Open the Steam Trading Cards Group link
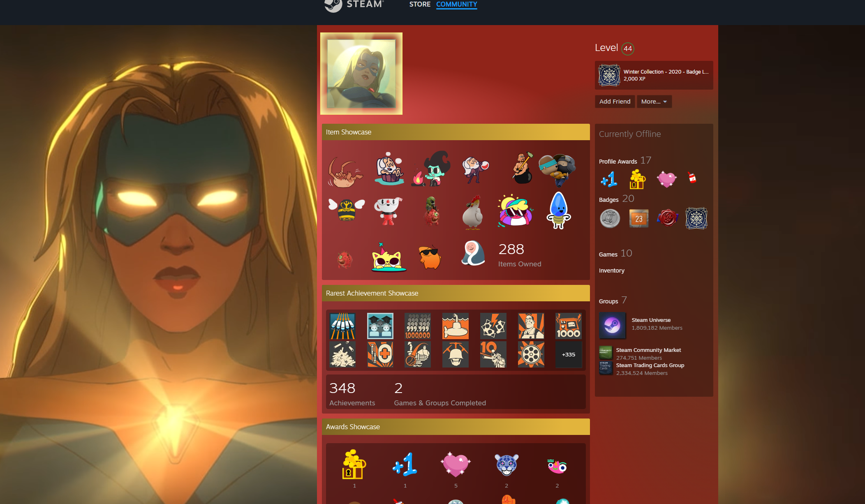The height and width of the screenshot is (504, 865). pos(650,365)
